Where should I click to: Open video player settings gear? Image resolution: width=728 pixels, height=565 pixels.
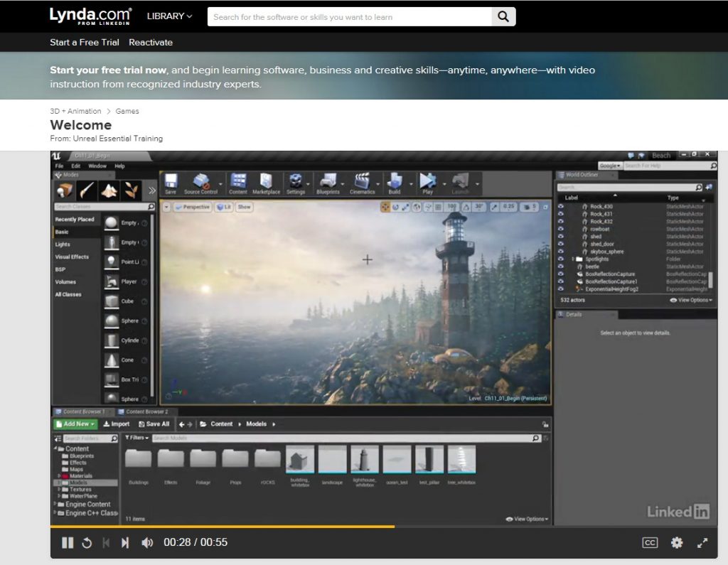[x=676, y=543]
